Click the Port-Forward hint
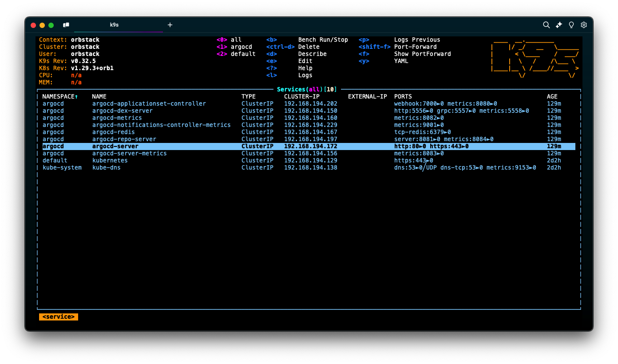 click(x=416, y=47)
